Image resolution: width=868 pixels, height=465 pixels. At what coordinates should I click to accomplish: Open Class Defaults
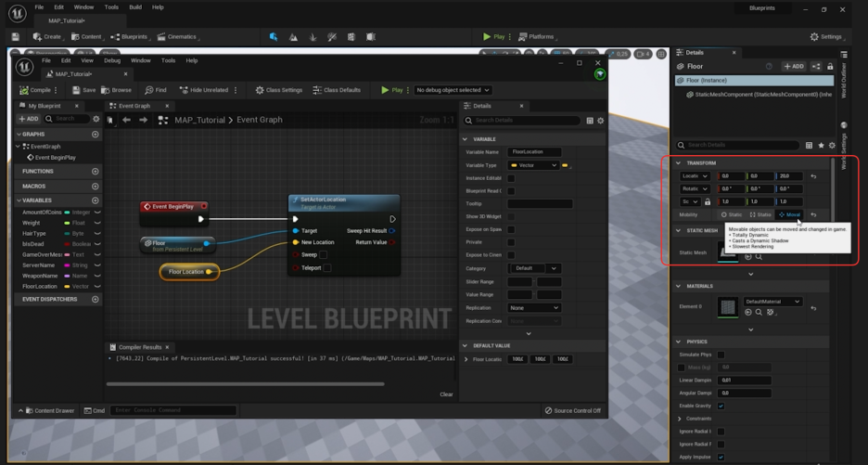[x=337, y=90]
